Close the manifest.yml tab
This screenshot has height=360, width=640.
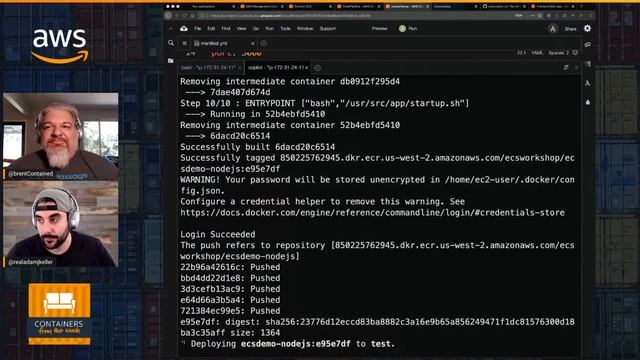click(253, 43)
